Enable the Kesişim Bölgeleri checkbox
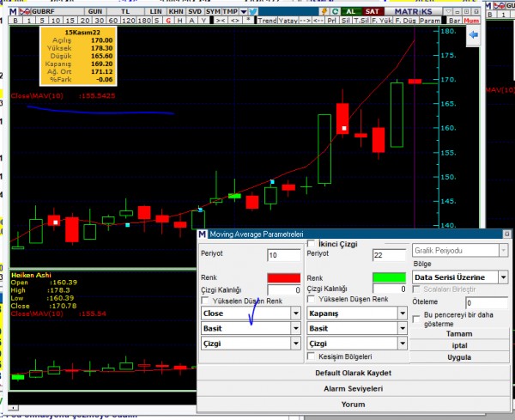This screenshot has width=515, height=420. 311,356
